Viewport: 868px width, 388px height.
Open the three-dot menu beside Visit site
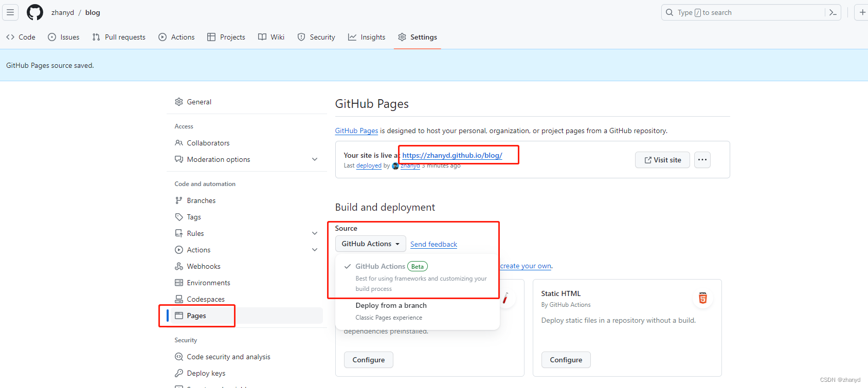point(702,160)
